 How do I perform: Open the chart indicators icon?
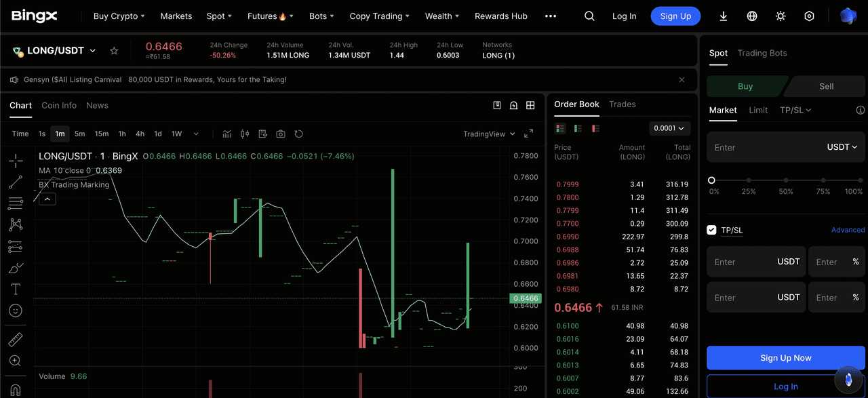click(227, 134)
